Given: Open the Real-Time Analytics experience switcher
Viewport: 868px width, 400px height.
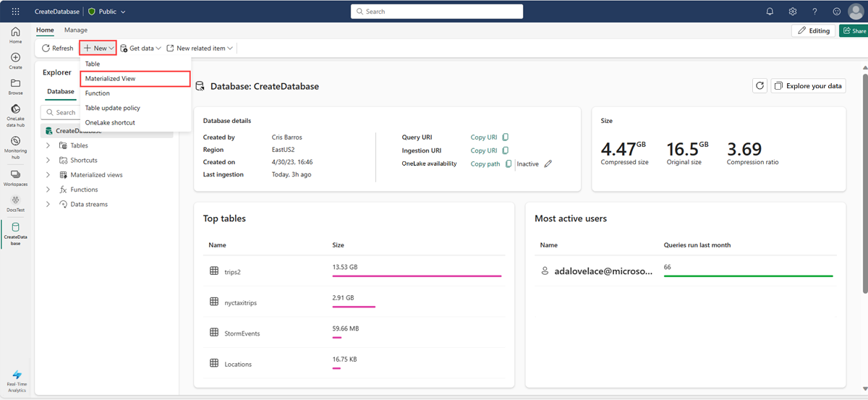Looking at the screenshot, I should 16,380.
